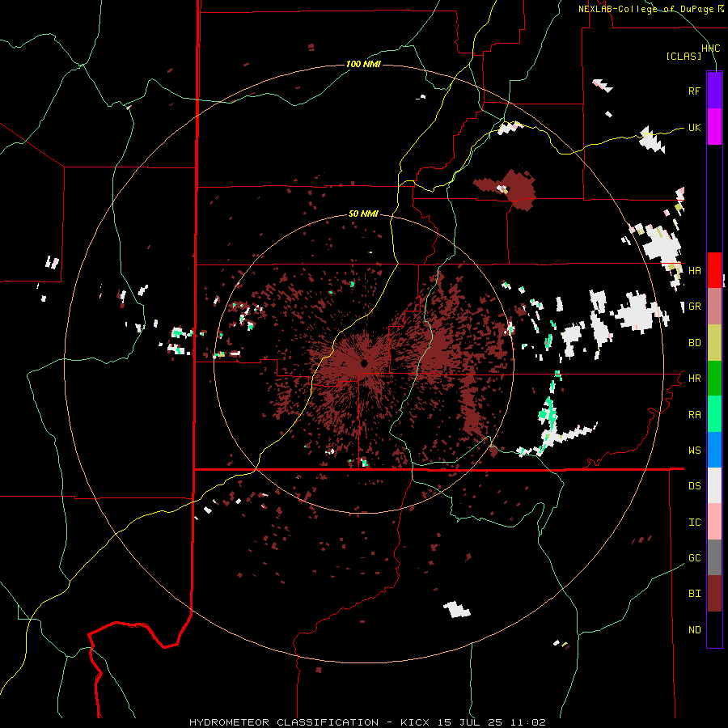728x728 pixels.
Task: Click the [CLAS] legend unit label
Action: click(684, 56)
